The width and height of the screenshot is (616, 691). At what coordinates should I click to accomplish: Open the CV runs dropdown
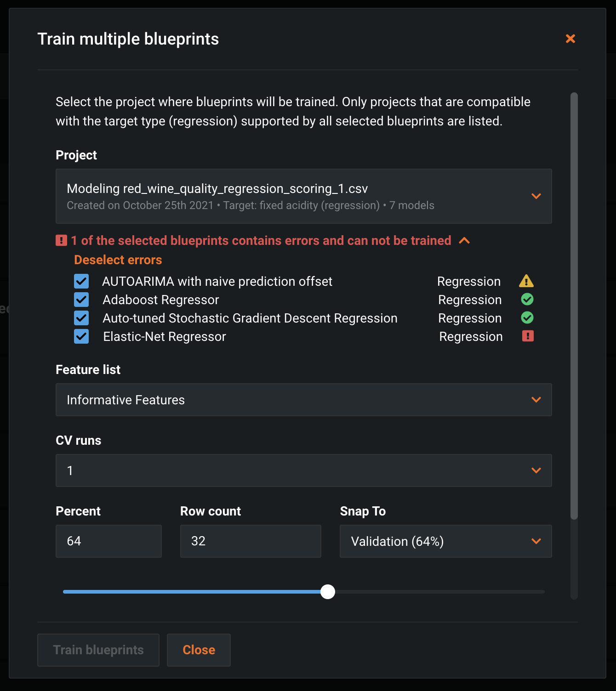pos(303,470)
